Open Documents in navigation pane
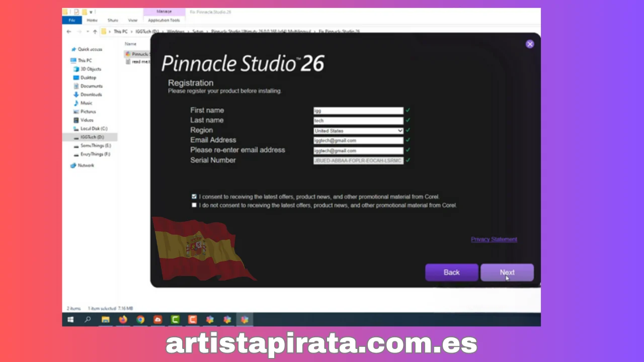Image resolution: width=644 pixels, height=362 pixels. click(88, 86)
